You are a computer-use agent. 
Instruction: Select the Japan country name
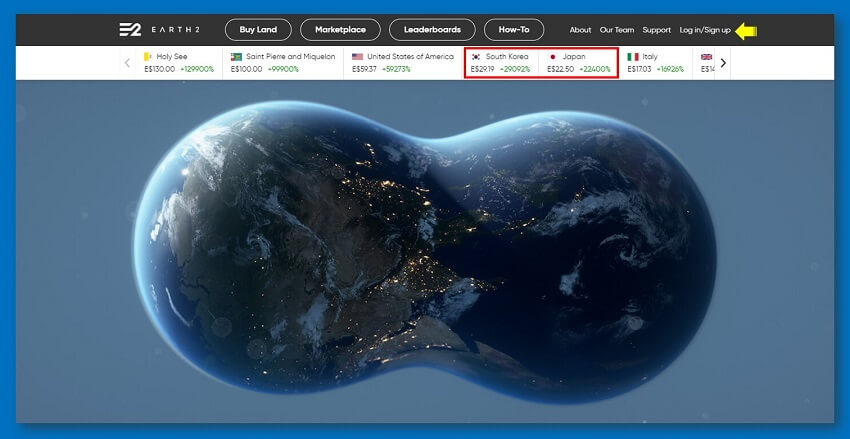(574, 56)
